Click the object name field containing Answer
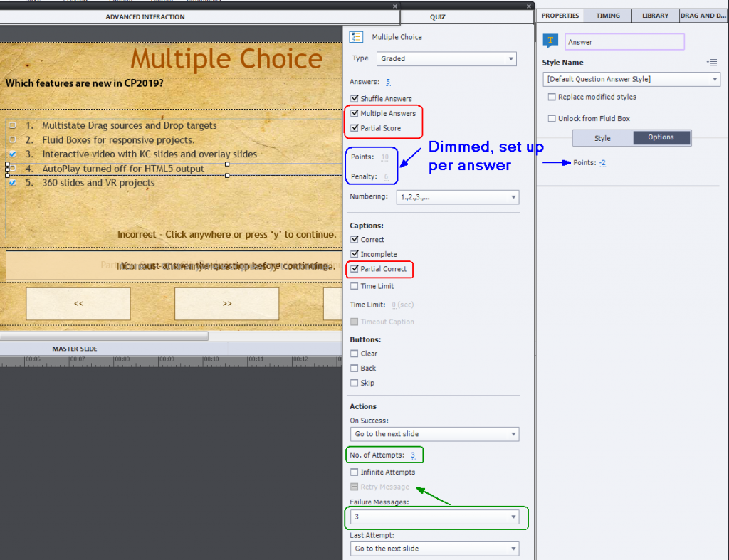This screenshot has height=560, width=729. coord(624,42)
